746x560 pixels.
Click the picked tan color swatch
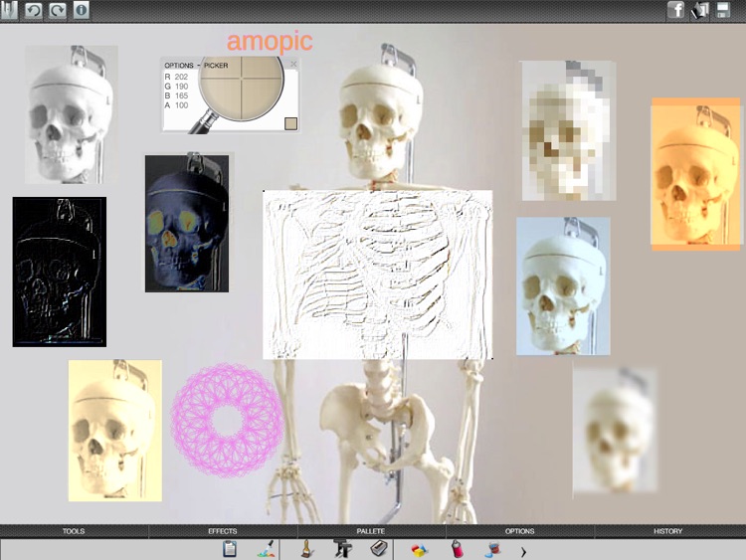pyautogui.click(x=290, y=123)
